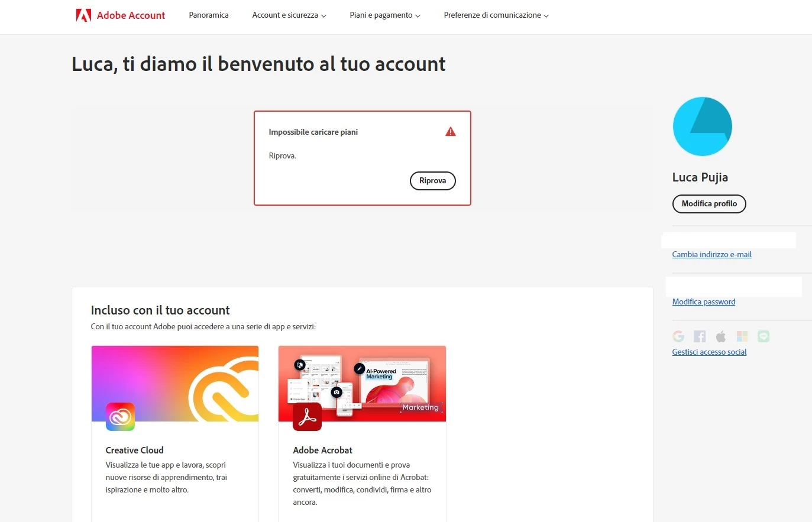Click the Adobe logo icon
The image size is (812, 522).
tap(83, 15)
